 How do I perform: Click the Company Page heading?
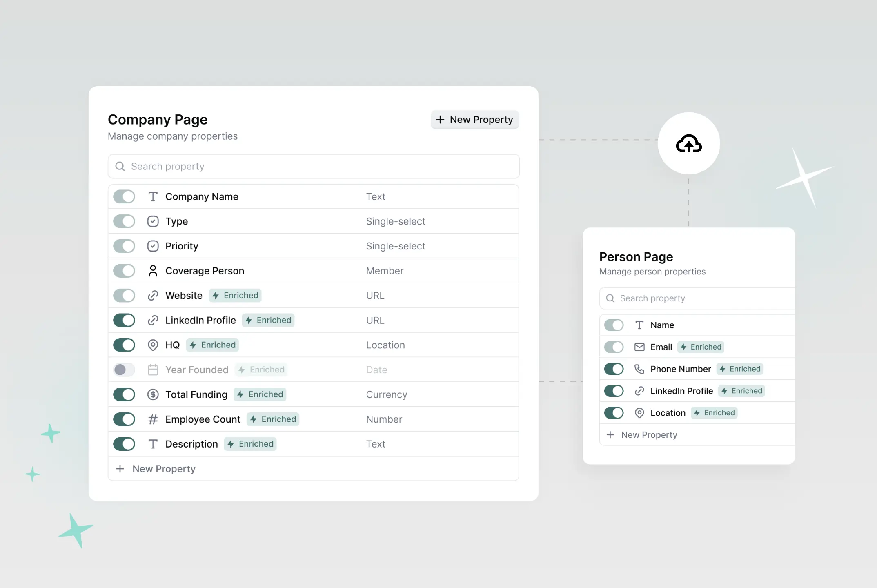(x=158, y=120)
